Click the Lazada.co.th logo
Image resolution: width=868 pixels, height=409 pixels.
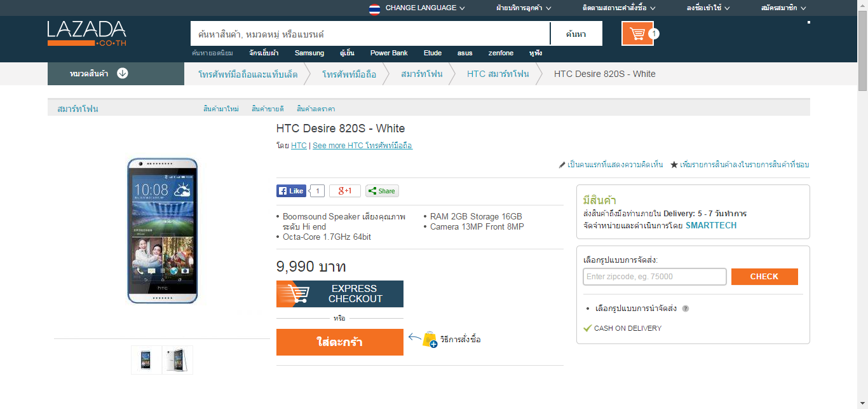coord(86,33)
